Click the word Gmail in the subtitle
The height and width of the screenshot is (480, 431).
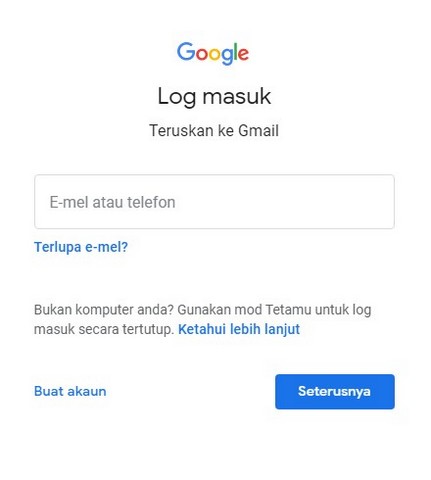pos(258,130)
